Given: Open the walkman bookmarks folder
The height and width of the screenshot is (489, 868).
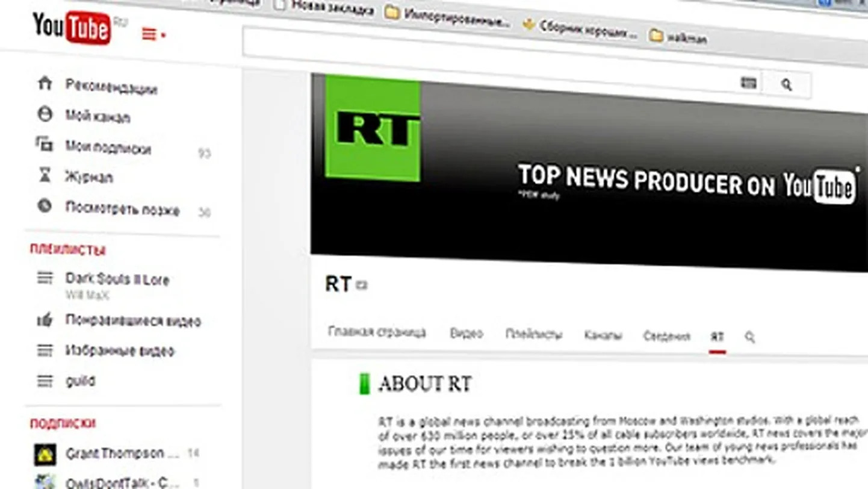Looking at the screenshot, I should click(678, 37).
